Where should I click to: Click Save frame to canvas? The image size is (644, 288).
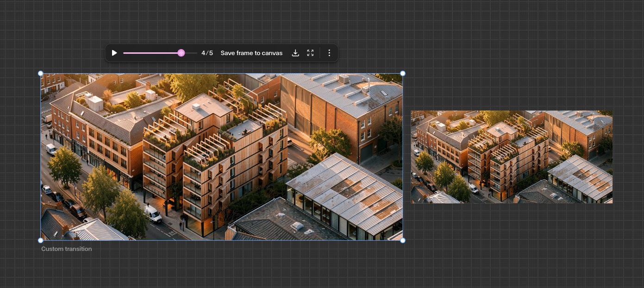pos(251,53)
